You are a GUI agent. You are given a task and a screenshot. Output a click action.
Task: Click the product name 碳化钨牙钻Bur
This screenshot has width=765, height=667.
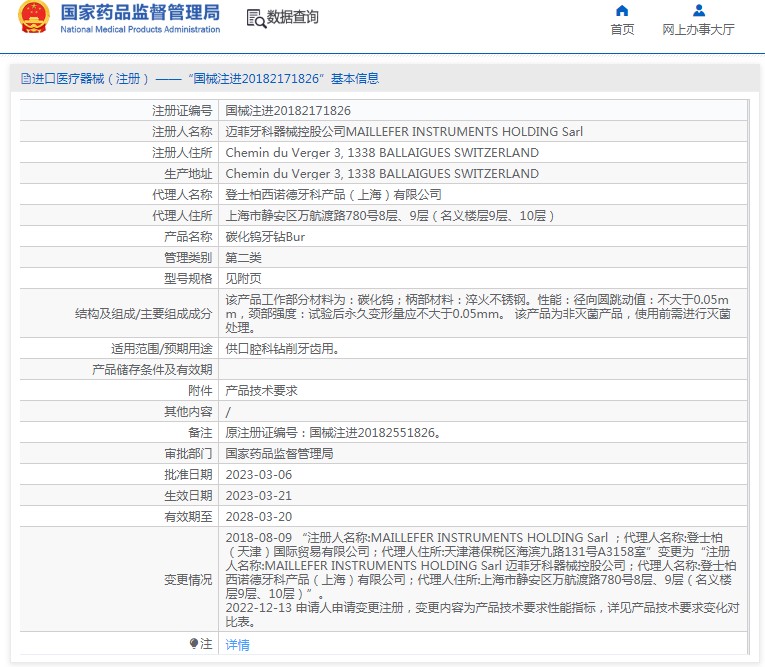pos(265,237)
